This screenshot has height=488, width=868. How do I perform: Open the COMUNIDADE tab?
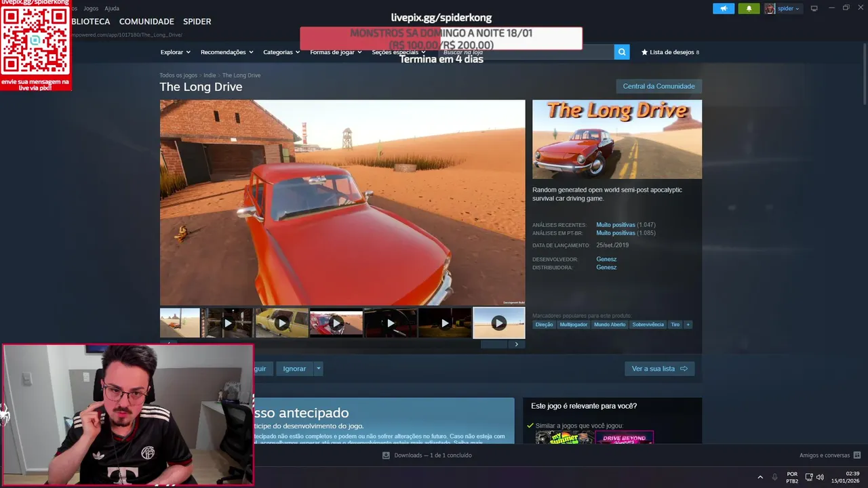(146, 22)
